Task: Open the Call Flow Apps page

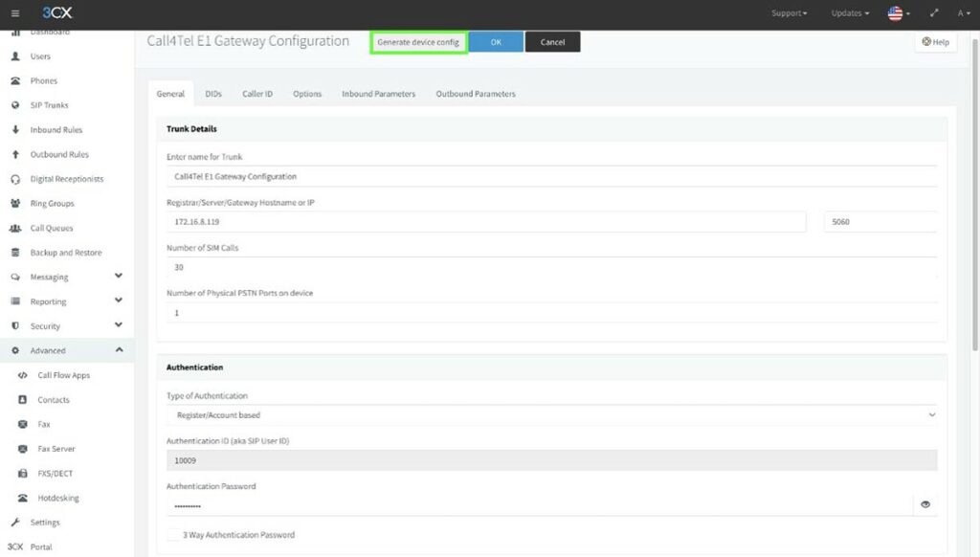Action: click(63, 374)
